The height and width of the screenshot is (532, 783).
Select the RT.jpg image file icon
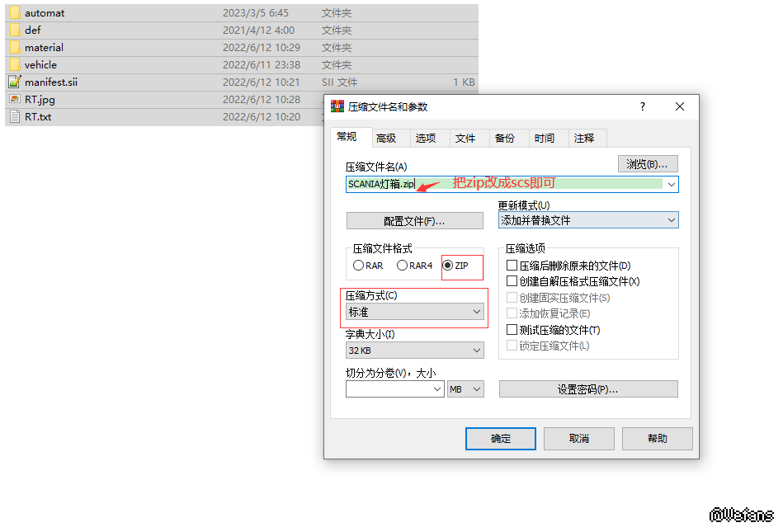pyautogui.click(x=15, y=100)
